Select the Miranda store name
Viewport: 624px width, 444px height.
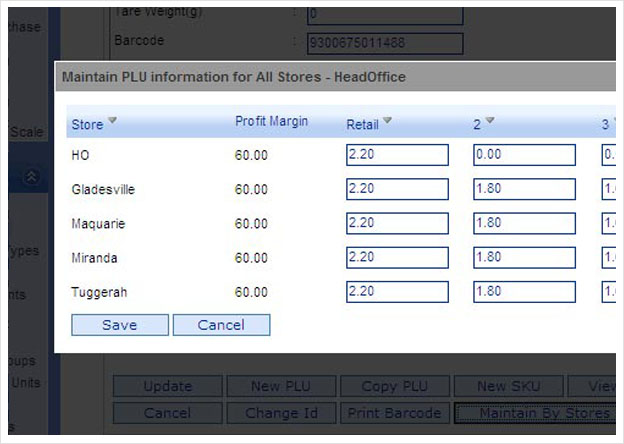coord(94,258)
